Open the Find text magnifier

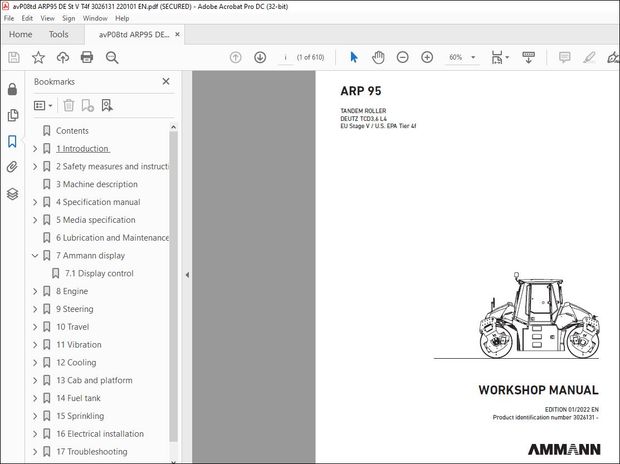coord(112,58)
